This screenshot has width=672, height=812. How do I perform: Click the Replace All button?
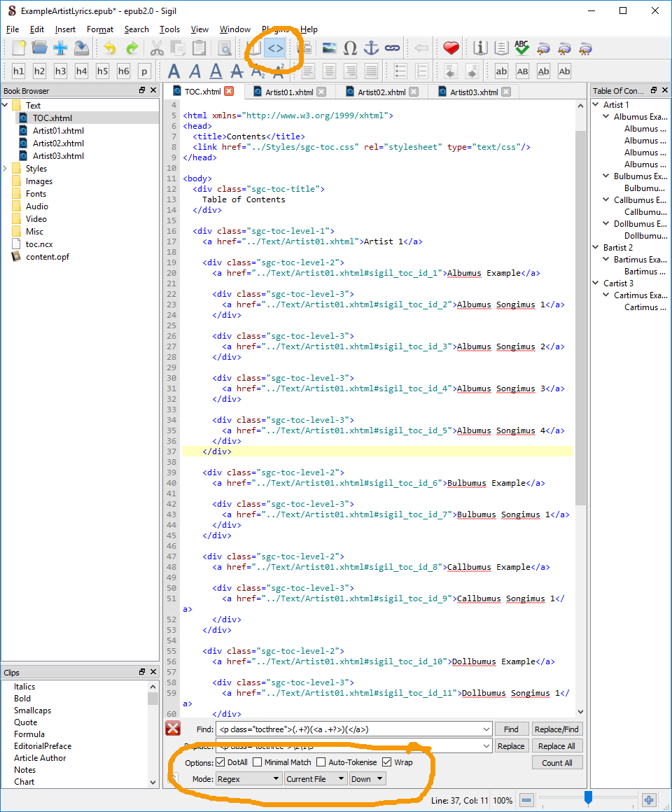(557, 746)
